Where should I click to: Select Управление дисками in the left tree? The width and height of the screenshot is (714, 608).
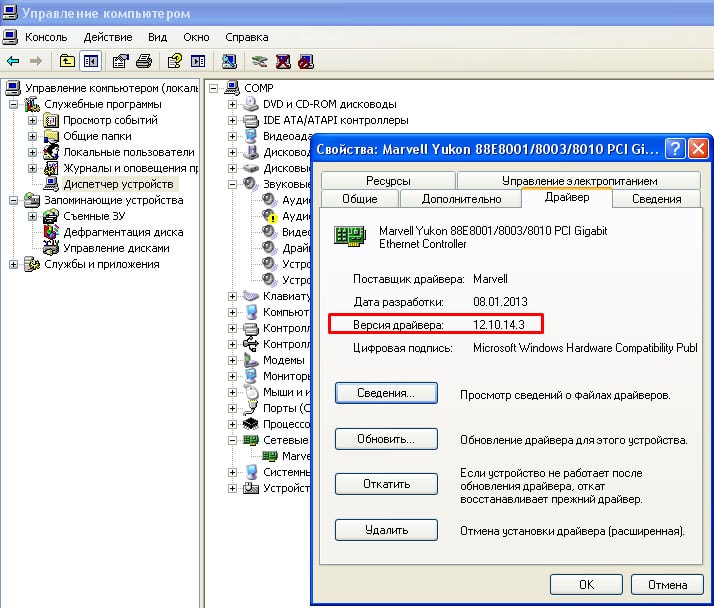[x=115, y=248]
